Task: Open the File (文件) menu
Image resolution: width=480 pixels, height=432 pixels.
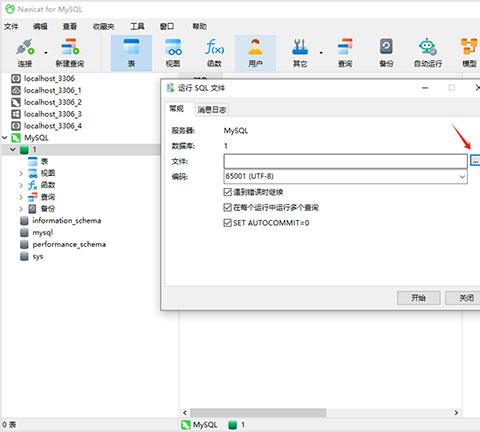Action: click(11, 26)
